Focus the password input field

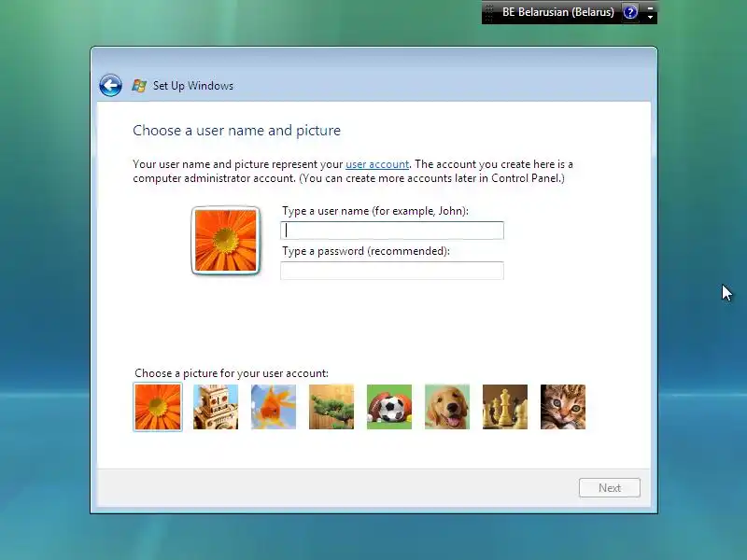pos(392,271)
